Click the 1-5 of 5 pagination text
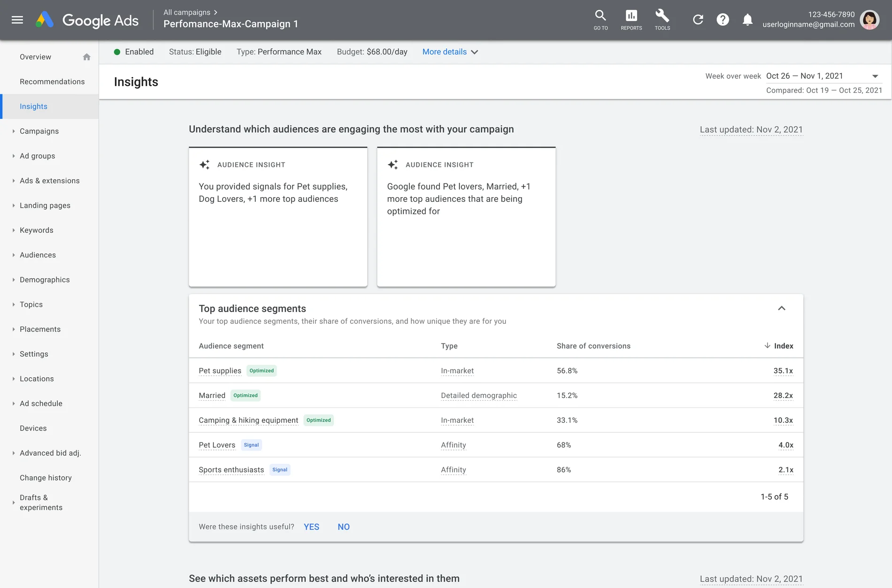The image size is (892, 588). coord(774,497)
